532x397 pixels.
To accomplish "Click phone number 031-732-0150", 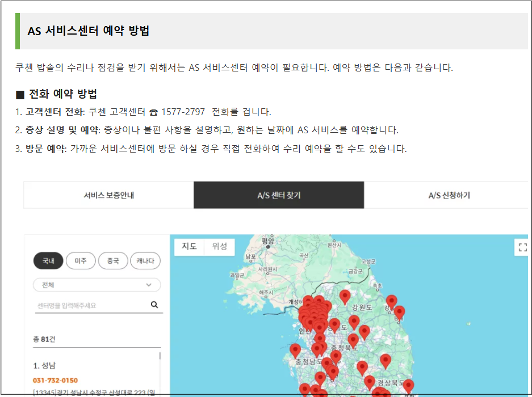I will [x=55, y=381].
